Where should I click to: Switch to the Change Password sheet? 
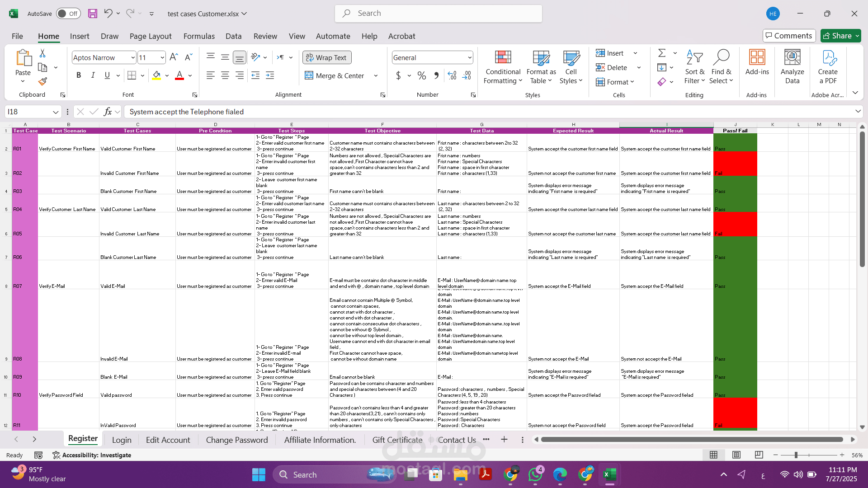(x=236, y=440)
